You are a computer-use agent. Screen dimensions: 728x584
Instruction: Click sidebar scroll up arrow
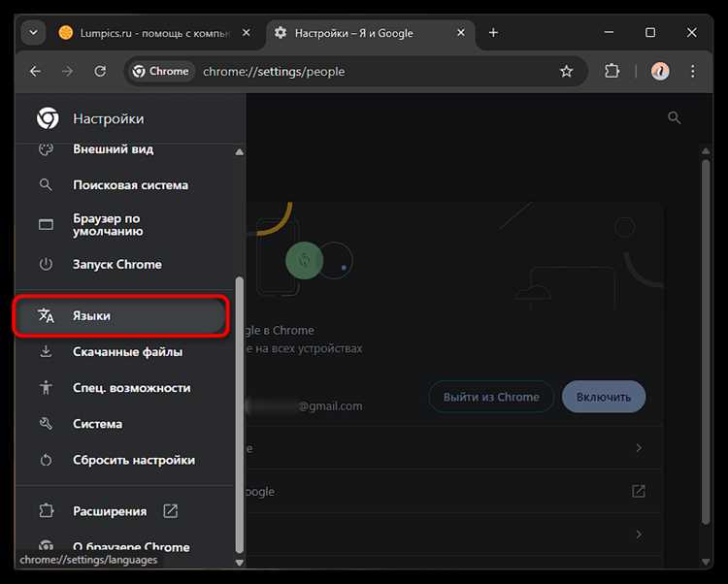tap(240, 152)
